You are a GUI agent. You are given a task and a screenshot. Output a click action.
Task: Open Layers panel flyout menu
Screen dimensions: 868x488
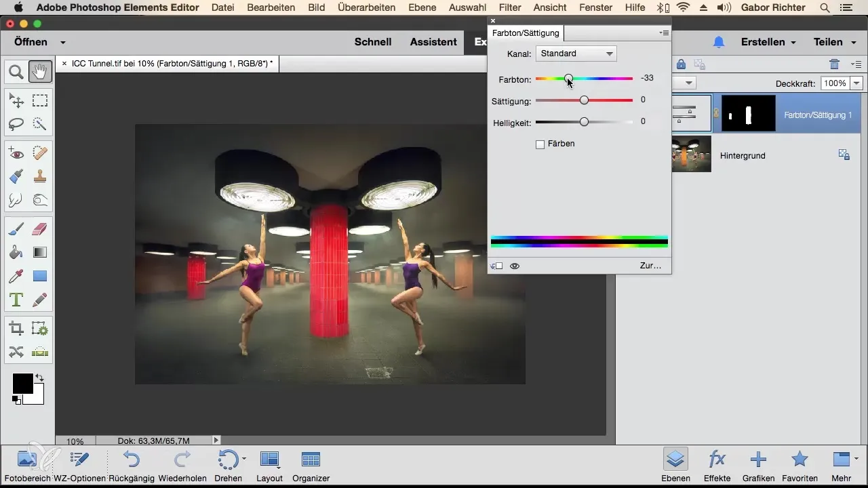856,64
